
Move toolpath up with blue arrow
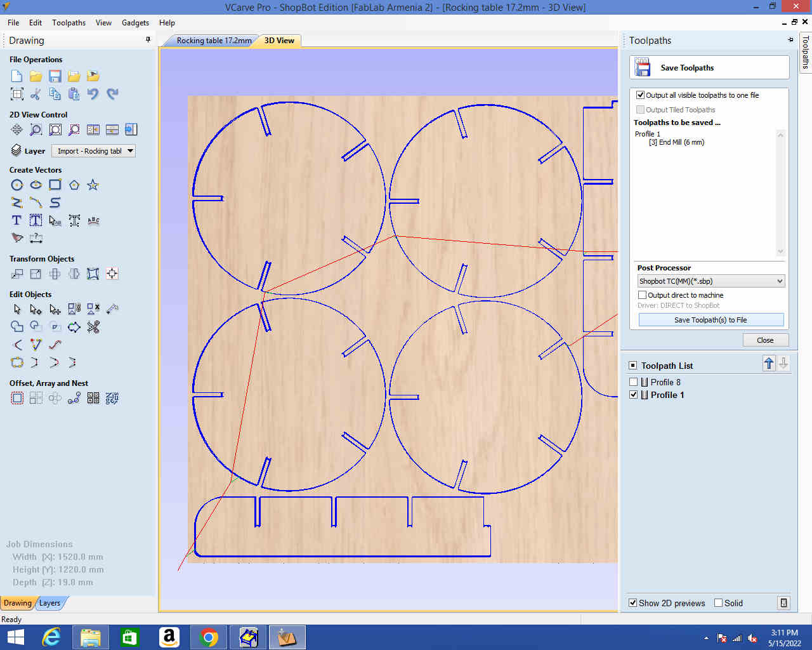tap(769, 363)
